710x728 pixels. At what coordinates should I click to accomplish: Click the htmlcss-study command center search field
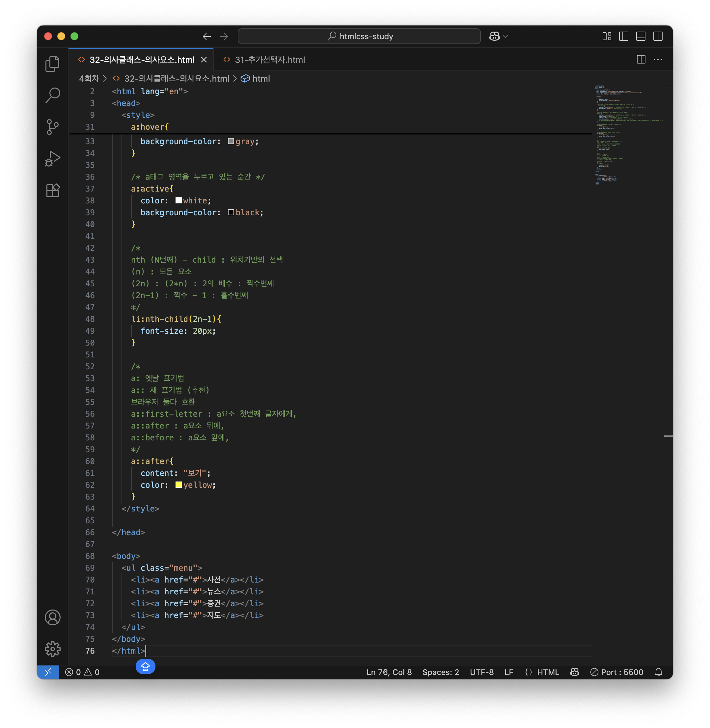coord(359,36)
